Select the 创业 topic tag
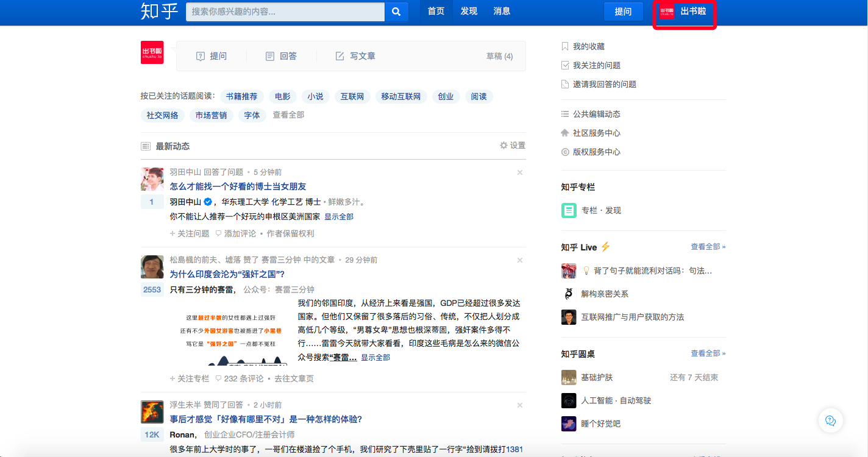Viewport: 868px width, 457px height. [446, 96]
